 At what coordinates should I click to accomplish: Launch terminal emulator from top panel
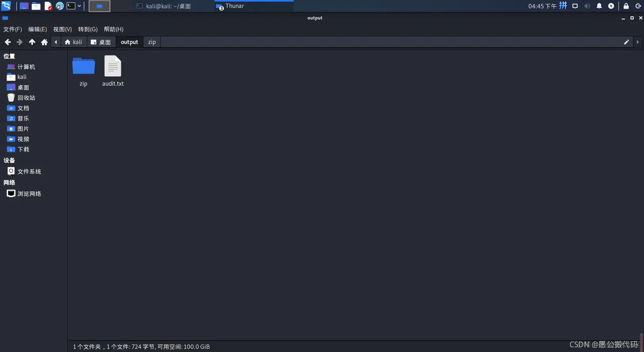click(71, 6)
